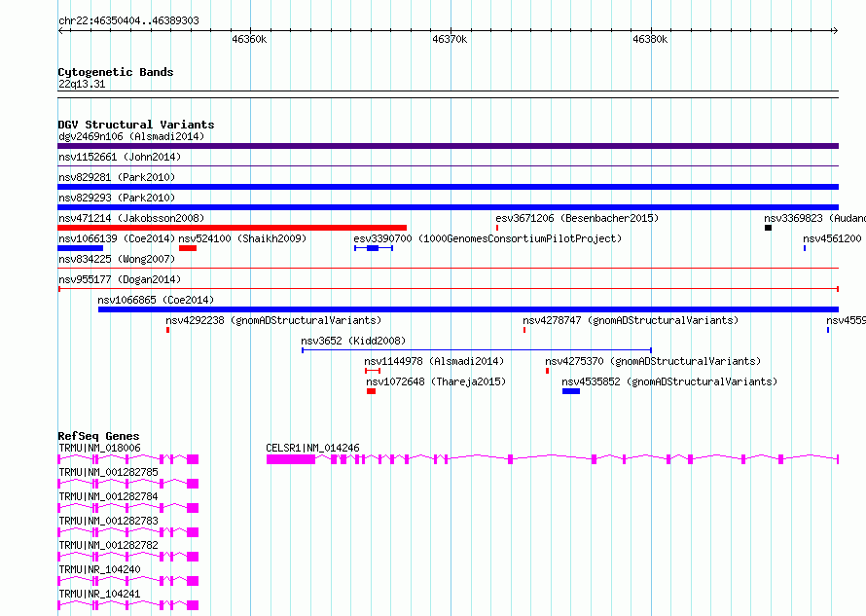The width and height of the screenshot is (866, 616).
Task: Click the nsv1144978 red variant glyph
Action: tap(373, 371)
